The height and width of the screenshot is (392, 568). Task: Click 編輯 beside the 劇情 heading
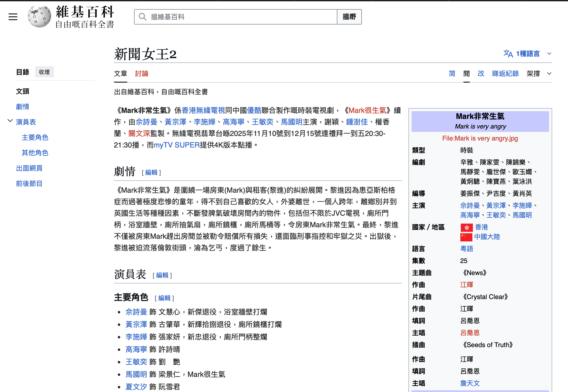[151, 172]
